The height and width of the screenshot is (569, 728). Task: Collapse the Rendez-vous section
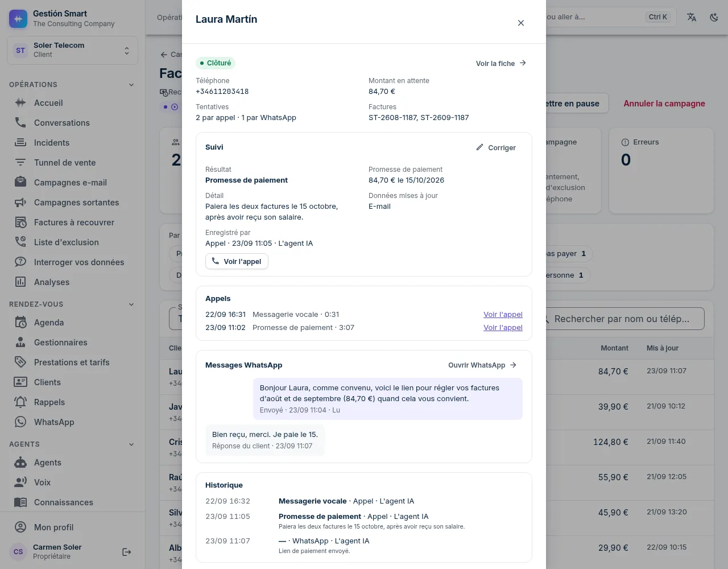click(x=131, y=304)
